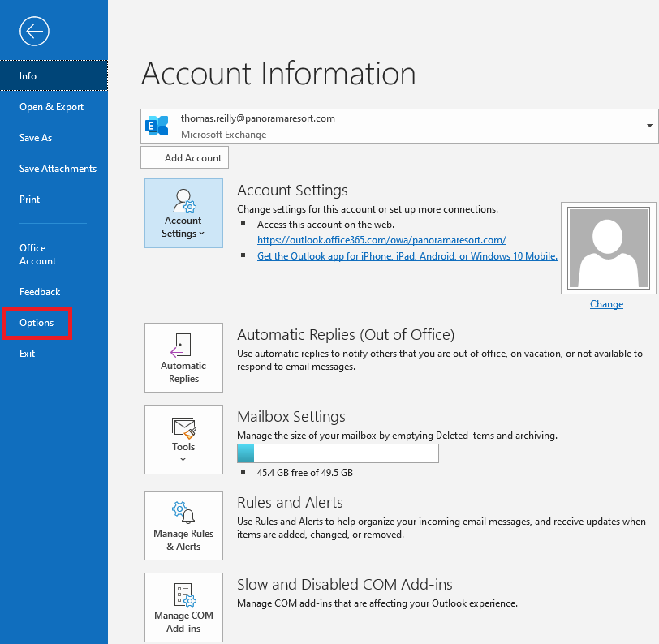Select the Info menu item

[54, 75]
